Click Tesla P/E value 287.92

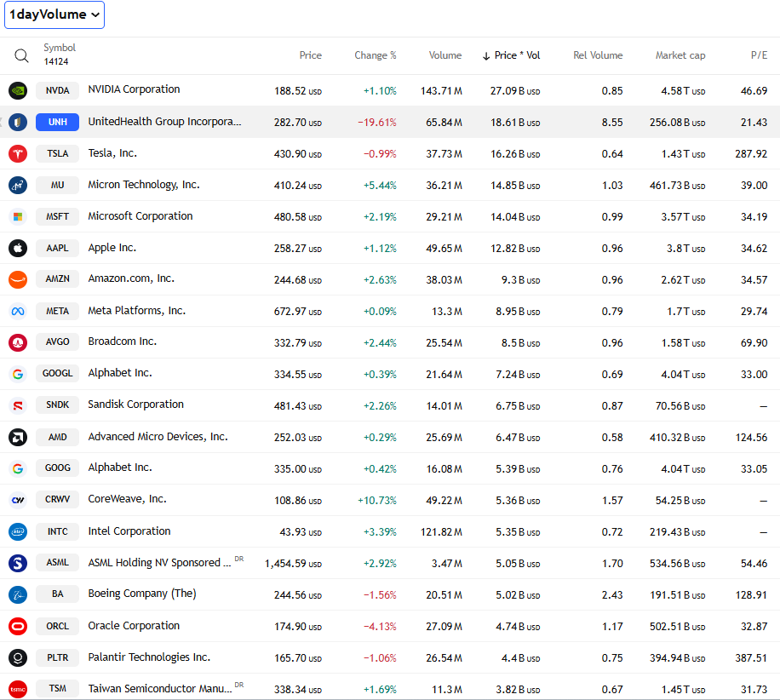point(751,154)
